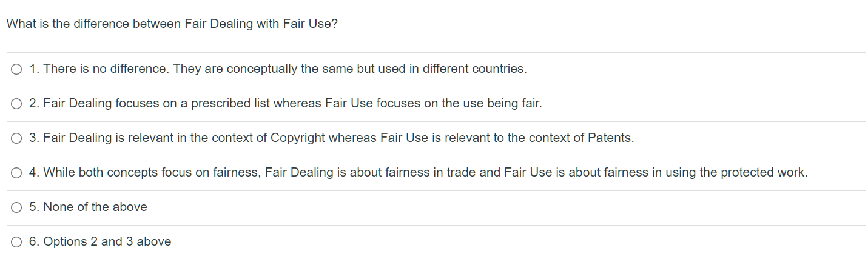Choose the radio button beside option 2
The width and height of the screenshot is (868, 259).
[16, 104]
